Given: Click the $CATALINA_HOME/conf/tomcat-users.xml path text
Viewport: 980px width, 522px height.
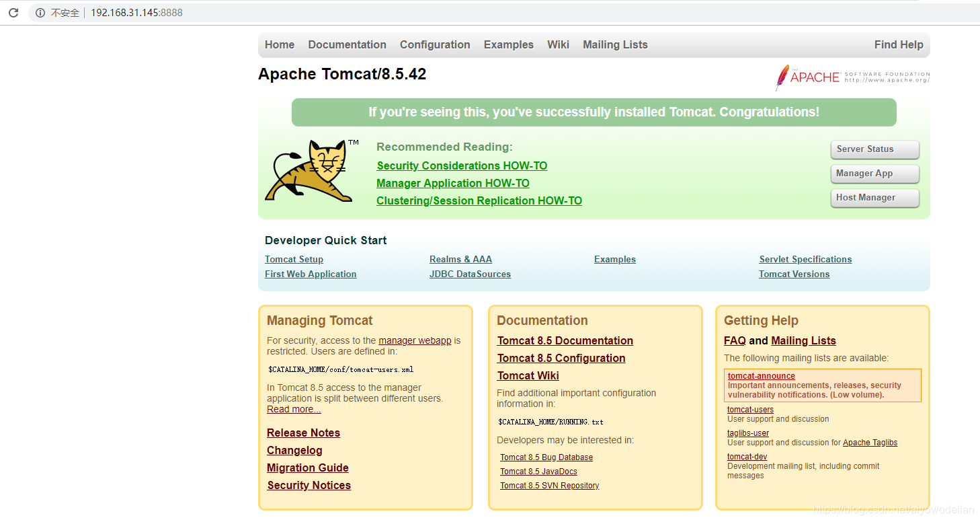Looking at the screenshot, I should [x=341, y=369].
